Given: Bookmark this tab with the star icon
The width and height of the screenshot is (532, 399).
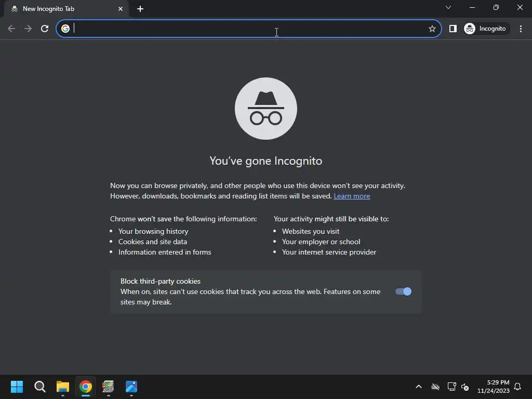Looking at the screenshot, I should click(432, 29).
